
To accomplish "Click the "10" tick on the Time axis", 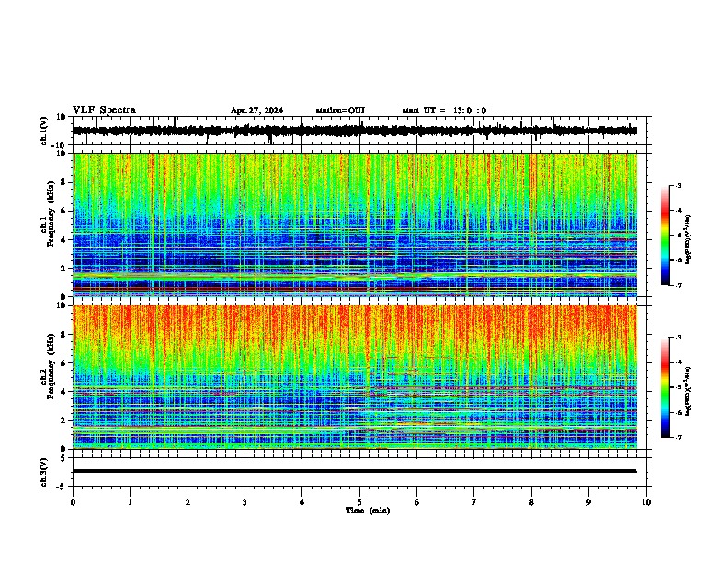I will (646, 502).
